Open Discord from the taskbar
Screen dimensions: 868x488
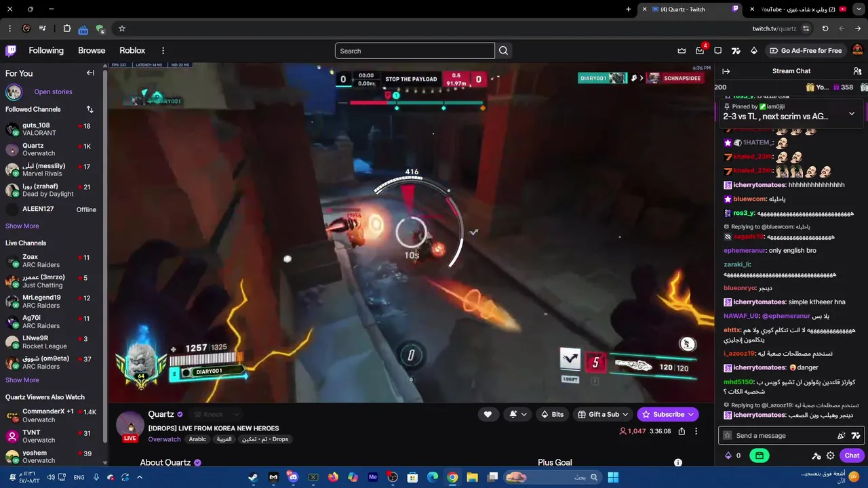[x=293, y=477]
